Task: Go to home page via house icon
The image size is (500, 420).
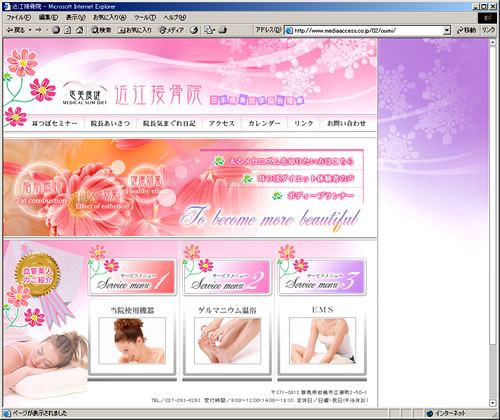Action: pyautogui.click(x=79, y=30)
